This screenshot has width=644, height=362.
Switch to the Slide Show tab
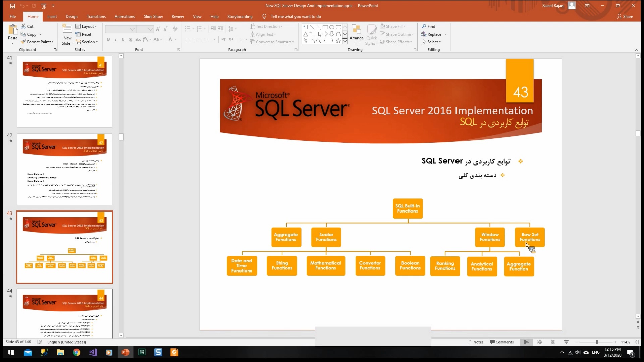click(153, 17)
